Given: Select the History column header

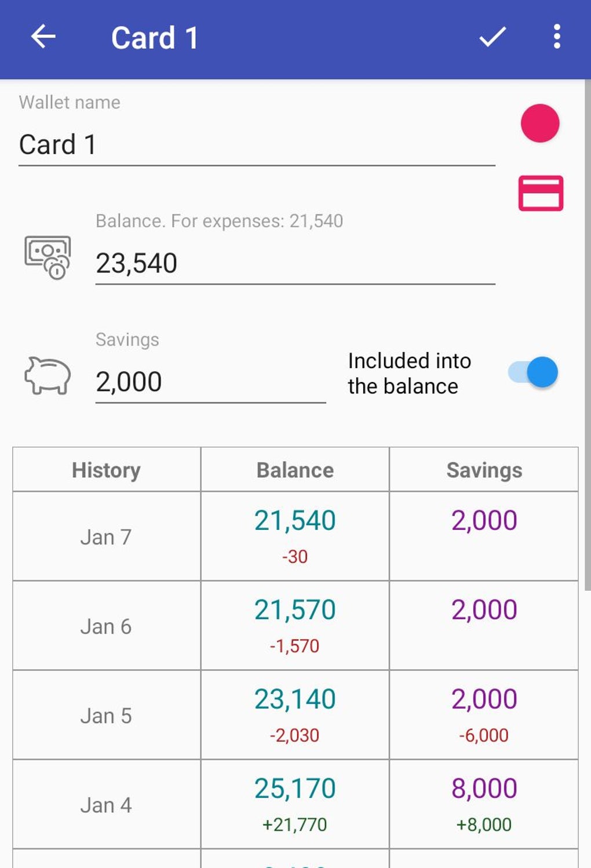Looking at the screenshot, I should pos(107,470).
